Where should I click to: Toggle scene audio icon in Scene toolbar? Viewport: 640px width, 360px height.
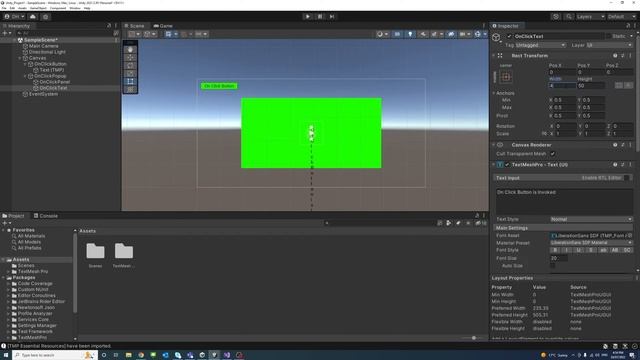tap(423, 34)
